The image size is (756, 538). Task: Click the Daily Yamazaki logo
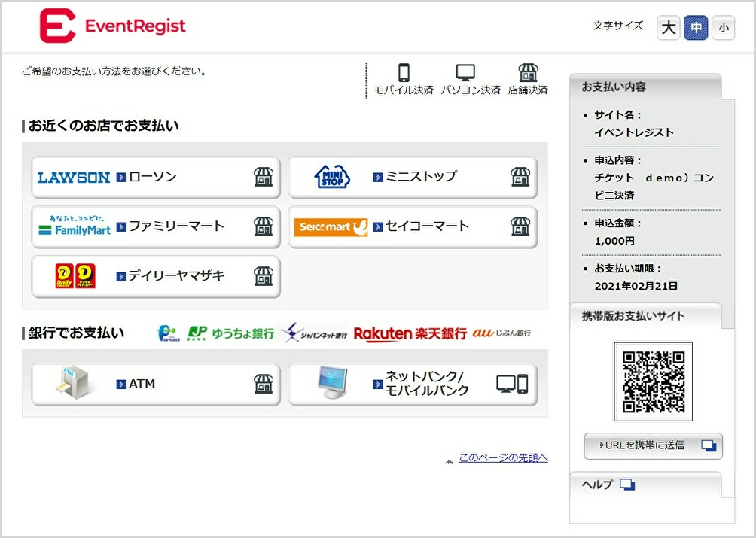click(x=75, y=276)
